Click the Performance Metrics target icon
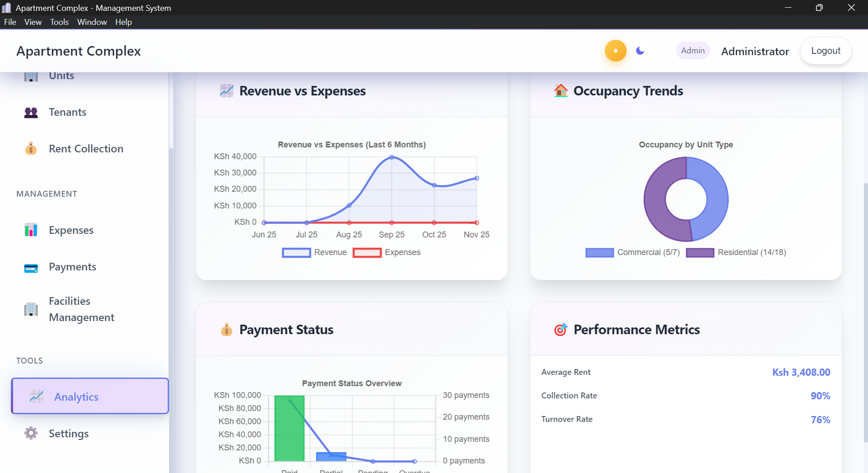 pos(561,330)
